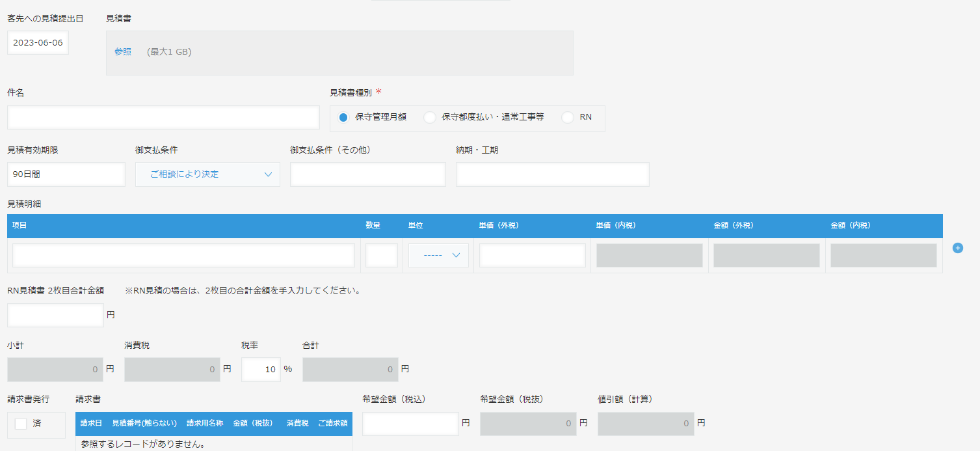Check the 済 checkbox for 請求書発行
Image resolution: width=980 pixels, height=451 pixels.
click(x=21, y=424)
